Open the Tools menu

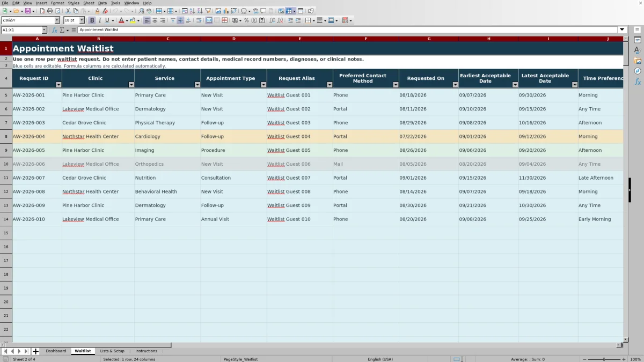pyautogui.click(x=115, y=3)
